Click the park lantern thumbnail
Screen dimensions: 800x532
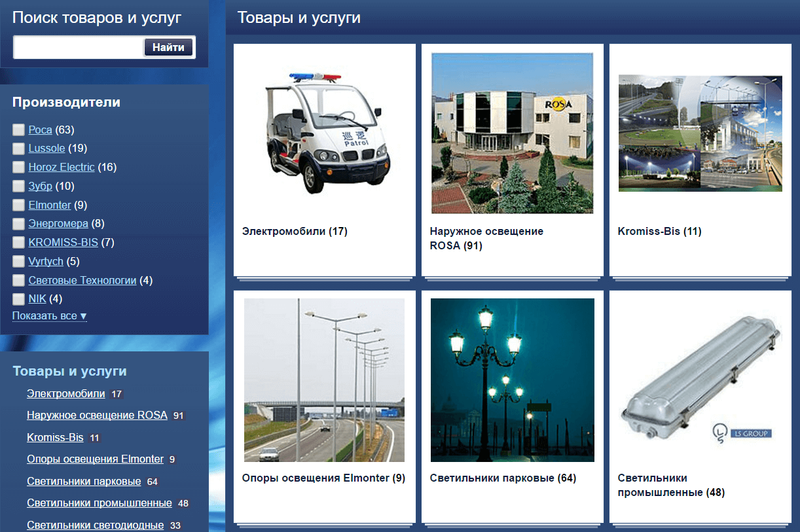[512, 380]
